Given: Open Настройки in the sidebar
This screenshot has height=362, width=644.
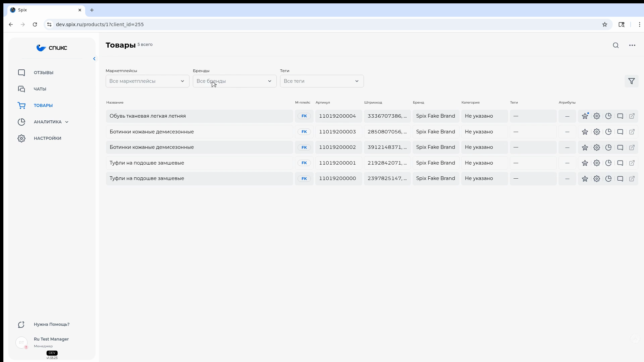Looking at the screenshot, I should pos(47,138).
